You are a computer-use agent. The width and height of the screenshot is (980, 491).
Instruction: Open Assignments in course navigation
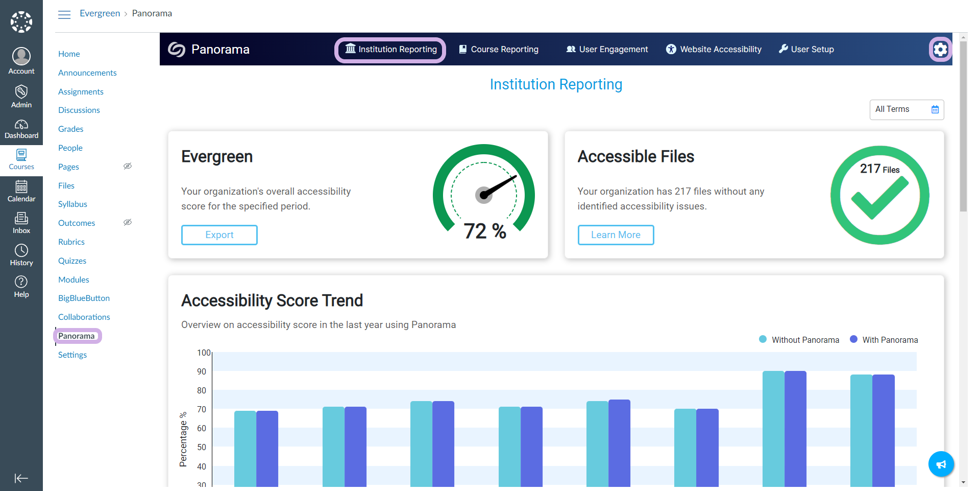[81, 91]
